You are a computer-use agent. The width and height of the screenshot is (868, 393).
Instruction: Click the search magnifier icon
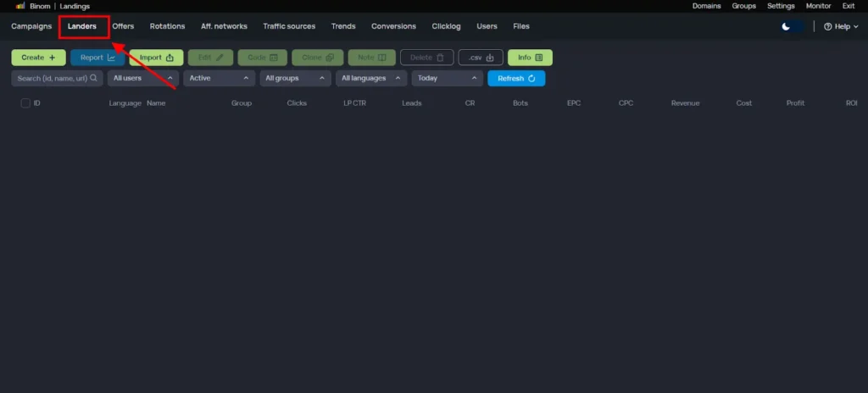coord(93,78)
